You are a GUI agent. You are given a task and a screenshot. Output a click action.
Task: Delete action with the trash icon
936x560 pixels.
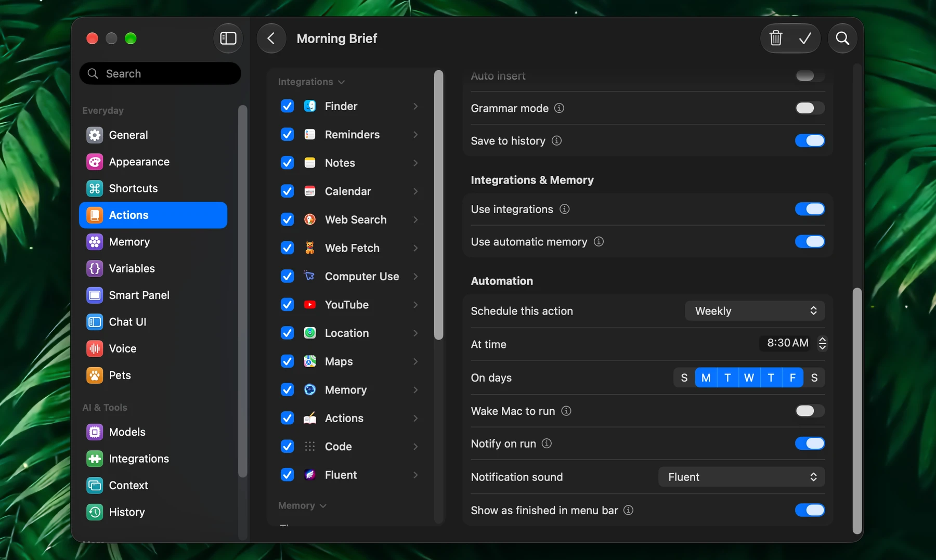pos(776,38)
